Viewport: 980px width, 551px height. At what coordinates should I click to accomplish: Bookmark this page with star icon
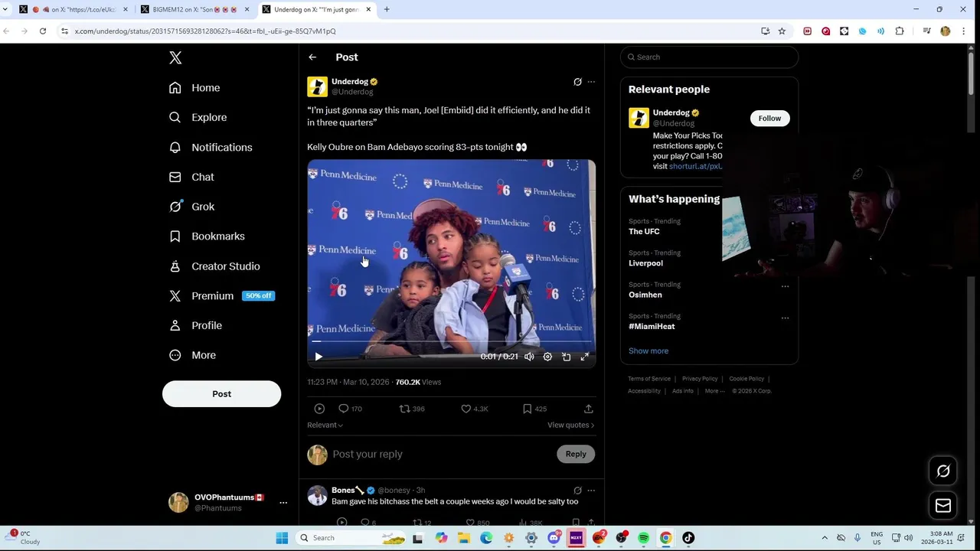782,31
